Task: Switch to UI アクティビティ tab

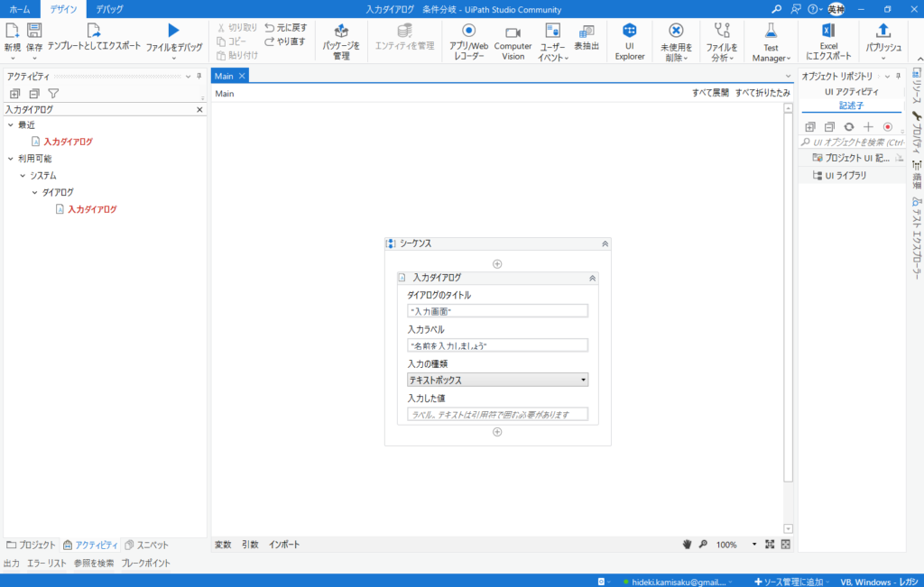Action: point(851,91)
